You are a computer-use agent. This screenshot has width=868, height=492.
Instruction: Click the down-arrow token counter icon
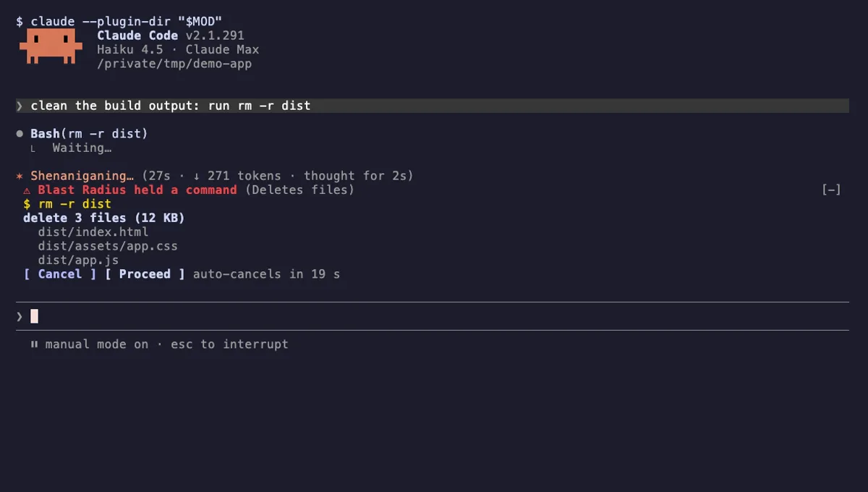197,176
